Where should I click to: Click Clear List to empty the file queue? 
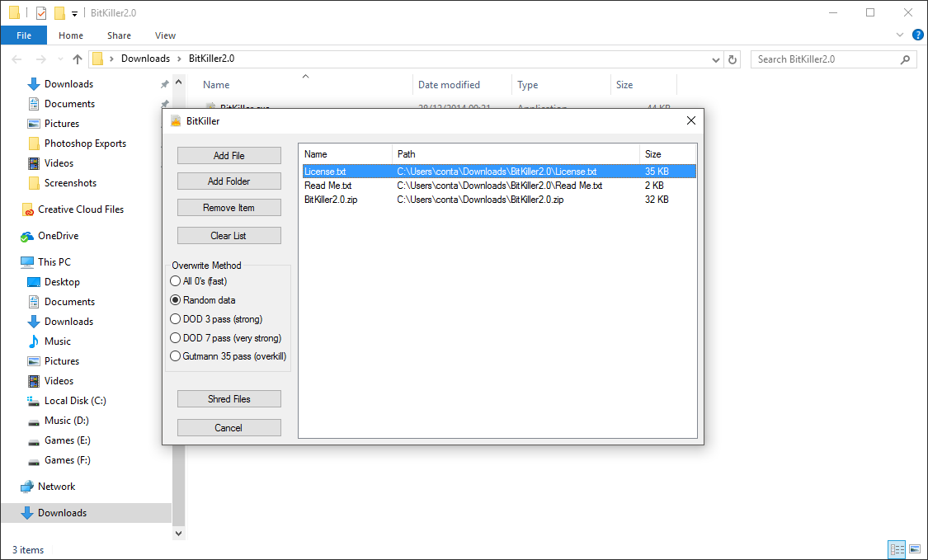coord(228,235)
